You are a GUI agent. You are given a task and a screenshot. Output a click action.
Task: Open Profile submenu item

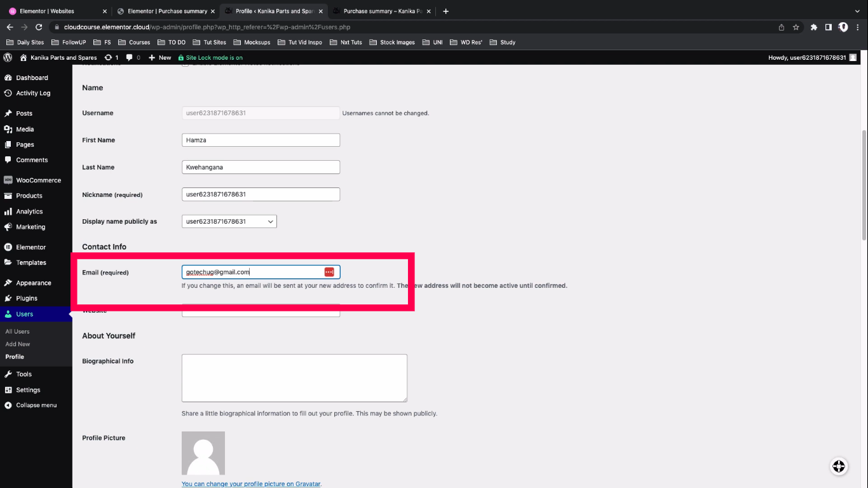click(15, 357)
